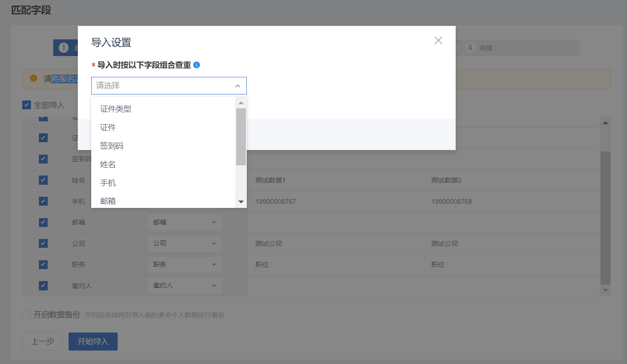Screen dimensions: 627x364
Task: Click the table scrollbar down arrow
Action: (605, 290)
